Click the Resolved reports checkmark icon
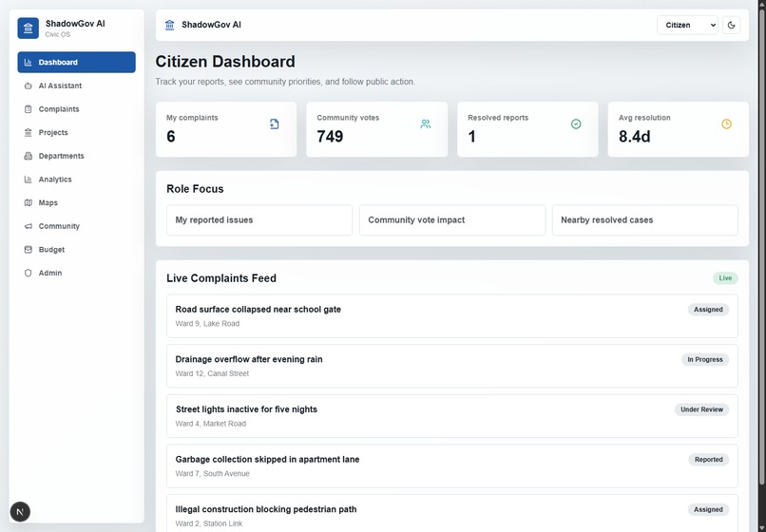This screenshot has height=532, width=766. pos(576,124)
